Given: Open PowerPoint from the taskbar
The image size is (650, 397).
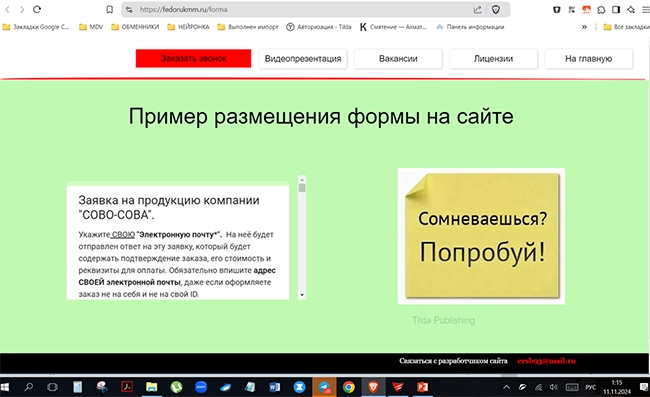Looking at the screenshot, I should 422,387.
